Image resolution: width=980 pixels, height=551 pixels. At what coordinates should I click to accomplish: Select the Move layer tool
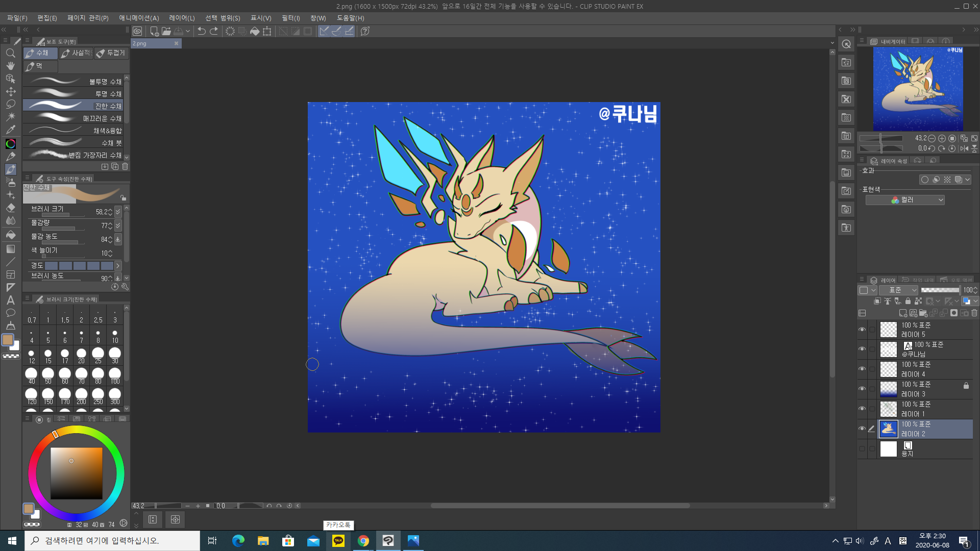[10, 91]
